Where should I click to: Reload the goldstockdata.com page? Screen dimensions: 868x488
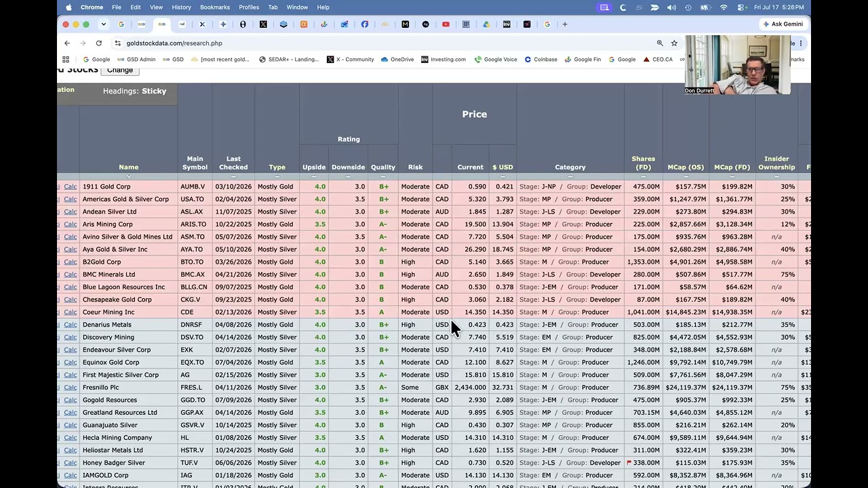[x=98, y=43]
